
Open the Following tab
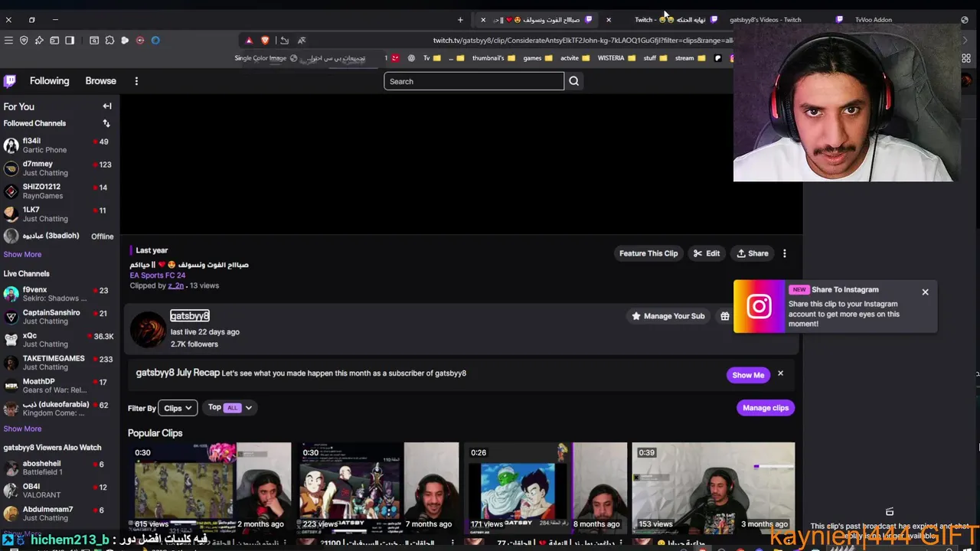[x=49, y=81]
